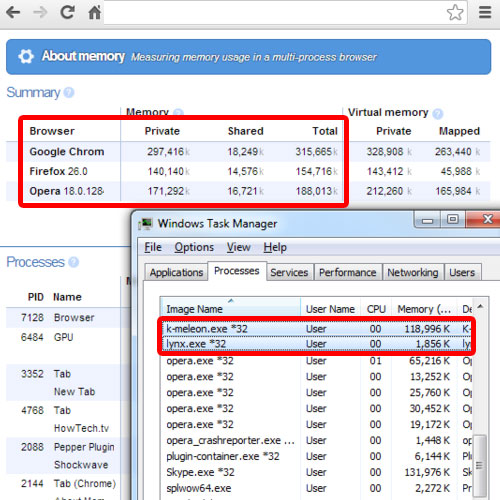
Task: Click PID 7128 Browser process row
Action: [68, 317]
